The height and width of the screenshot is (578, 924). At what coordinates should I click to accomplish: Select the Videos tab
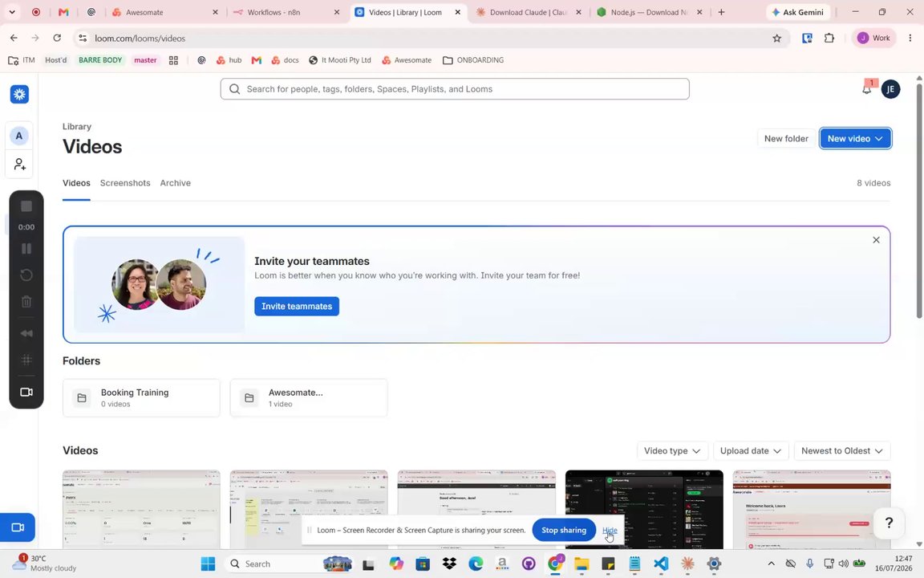(x=77, y=183)
